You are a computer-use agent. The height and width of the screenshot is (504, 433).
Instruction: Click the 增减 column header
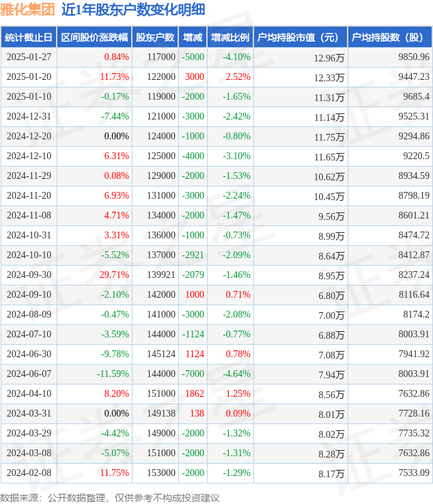point(193,38)
